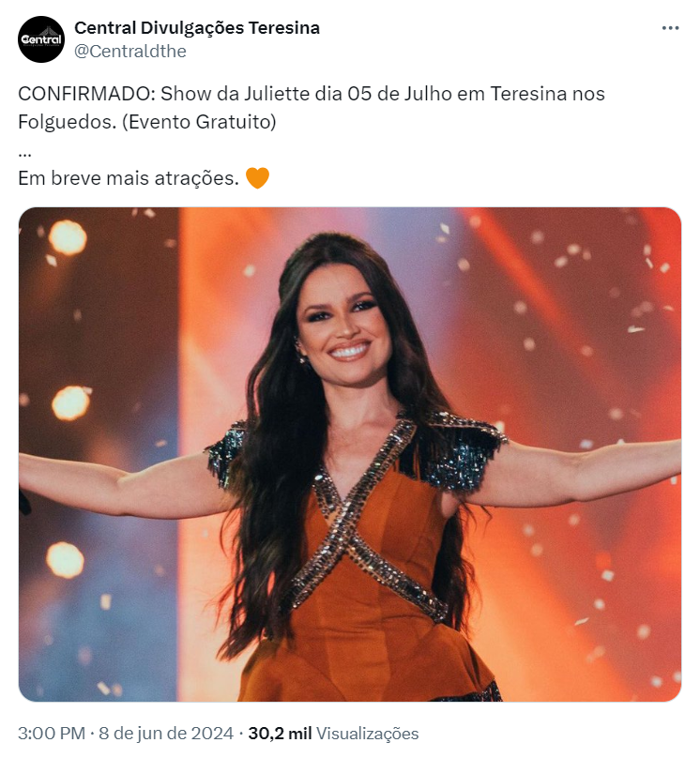700x758 pixels.
Task: Click the orange heart emoji
Action: [x=257, y=178]
